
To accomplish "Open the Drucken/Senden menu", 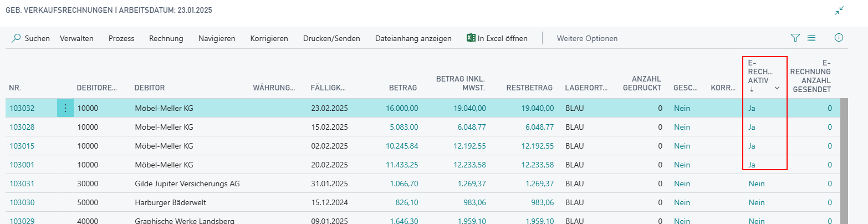I will 331,38.
